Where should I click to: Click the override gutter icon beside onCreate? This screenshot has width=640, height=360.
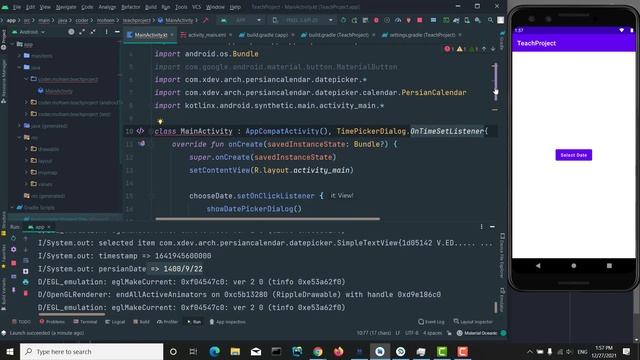click(x=141, y=144)
